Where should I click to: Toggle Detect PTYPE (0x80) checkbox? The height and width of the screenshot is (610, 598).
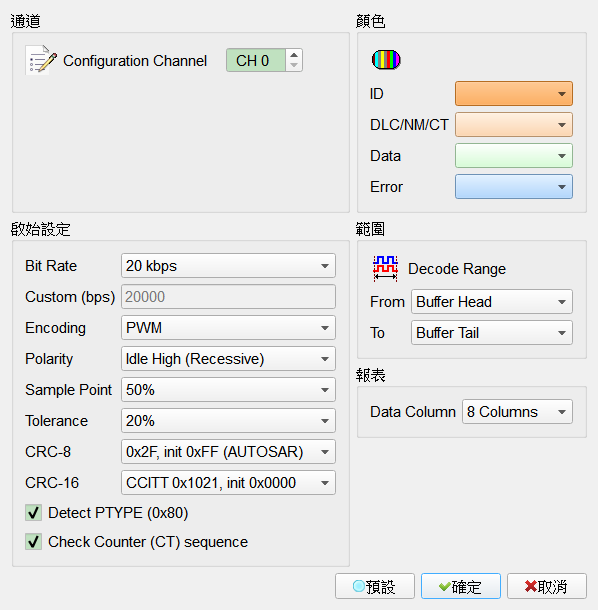(x=33, y=513)
